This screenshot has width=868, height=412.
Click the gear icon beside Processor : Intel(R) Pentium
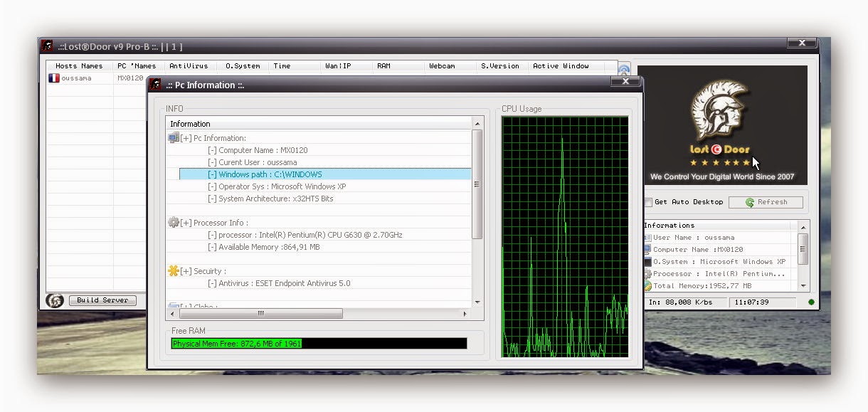pos(647,274)
